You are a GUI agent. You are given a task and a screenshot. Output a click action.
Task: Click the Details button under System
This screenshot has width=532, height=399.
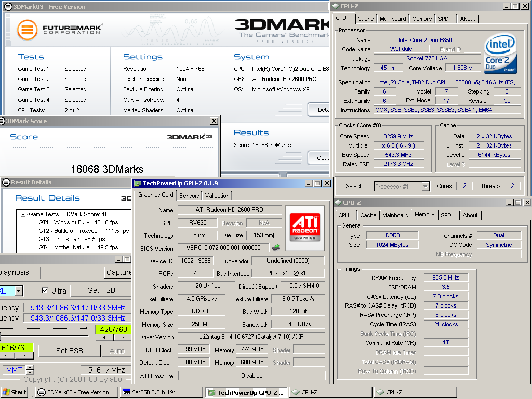(x=318, y=110)
